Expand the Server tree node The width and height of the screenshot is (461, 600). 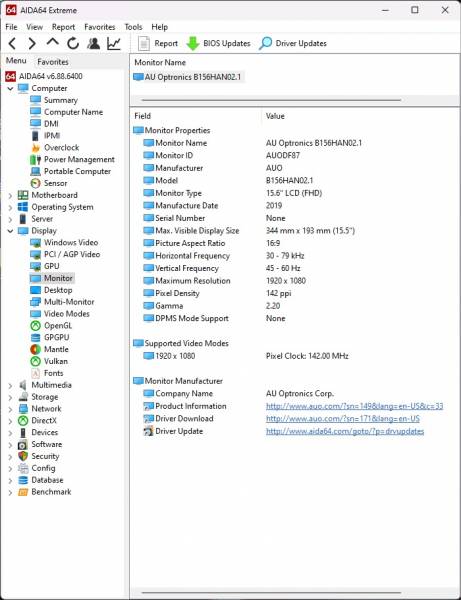point(10,219)
